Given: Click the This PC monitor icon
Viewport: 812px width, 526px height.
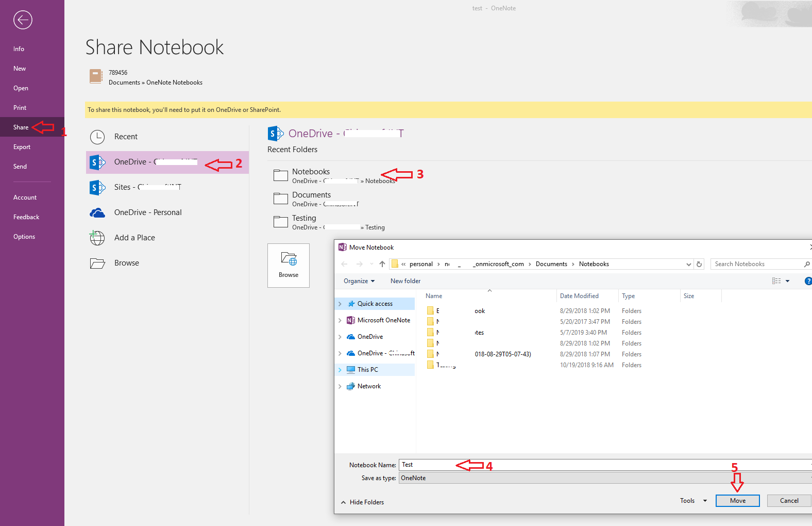Looking at the screenshot, I should click(x=351, y=370).
